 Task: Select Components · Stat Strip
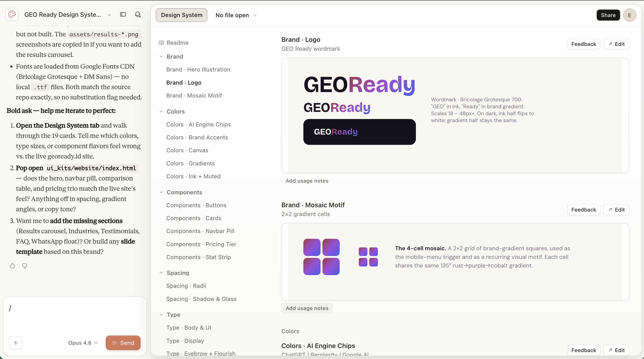click(x=199, y=257)
